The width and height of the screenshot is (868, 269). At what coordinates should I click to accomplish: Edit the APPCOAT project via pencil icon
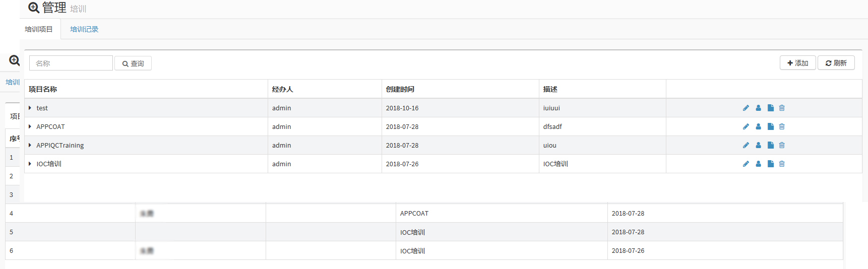(x=746, y=126)
